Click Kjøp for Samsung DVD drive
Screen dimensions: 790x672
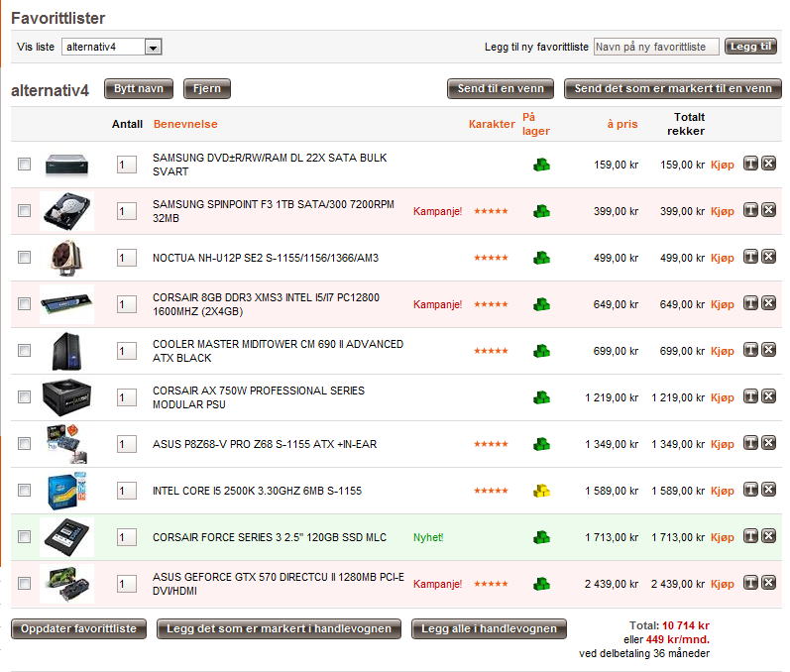click(722, 165)
